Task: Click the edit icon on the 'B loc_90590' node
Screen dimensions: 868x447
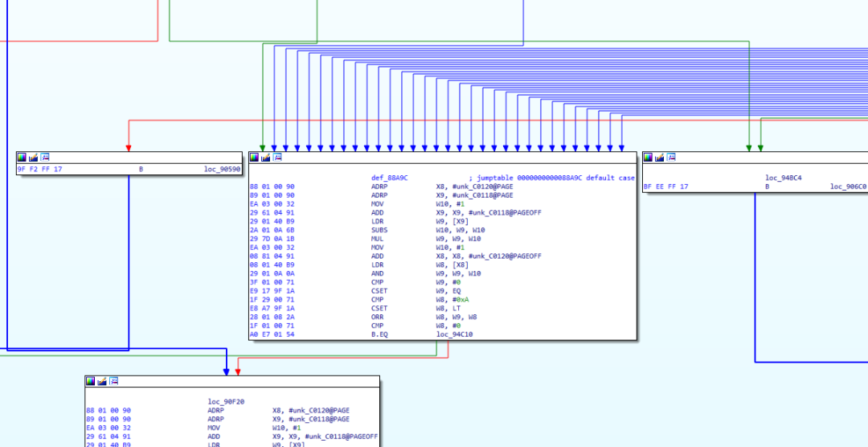Action: pyautogui.click(x=34, y=158)
